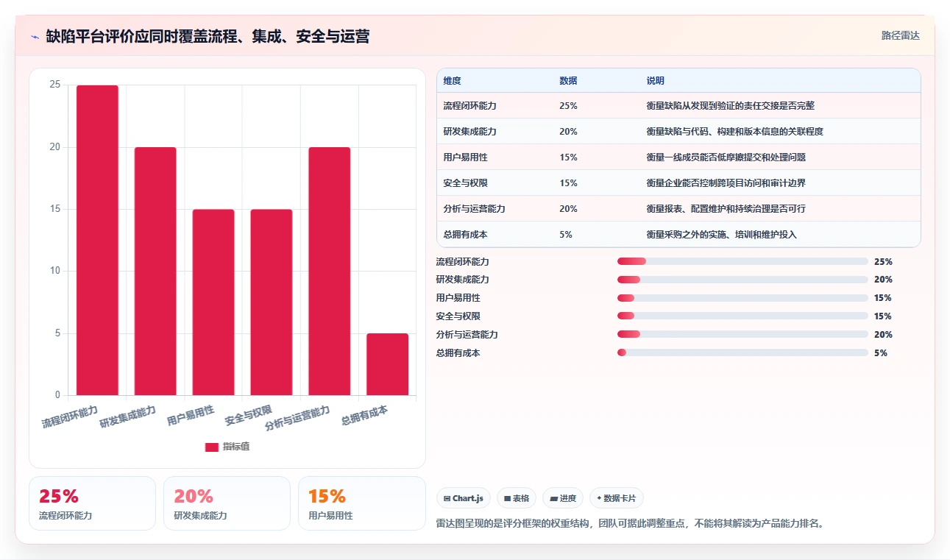Click the 数据卡片 tag chip
Screen dimensions: 950x560
pos(617,498)
